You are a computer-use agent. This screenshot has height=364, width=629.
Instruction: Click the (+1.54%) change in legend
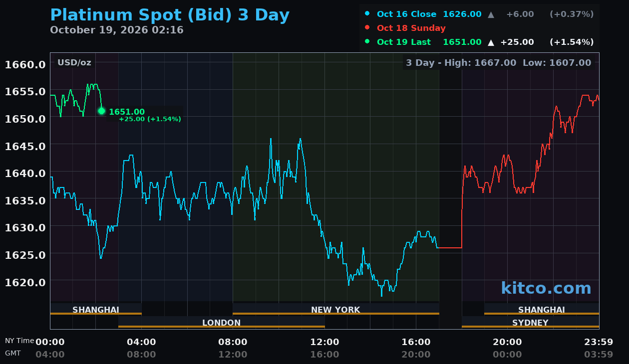[x=572, y=42]
